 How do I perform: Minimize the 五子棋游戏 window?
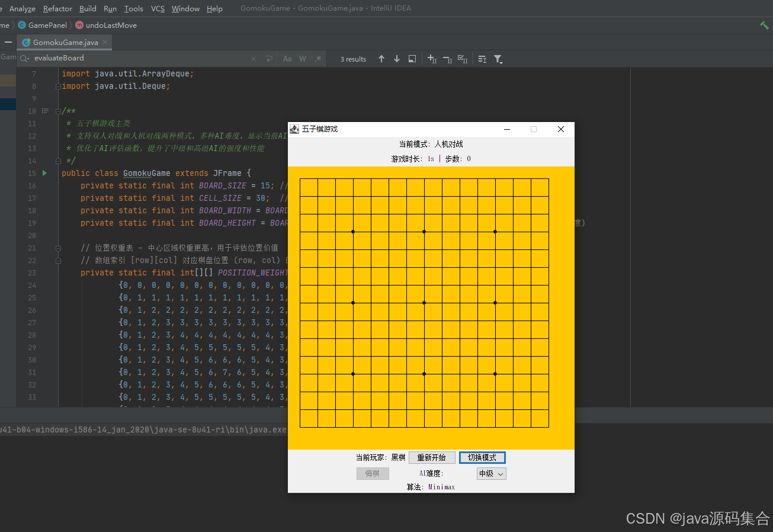click(507, 129)
